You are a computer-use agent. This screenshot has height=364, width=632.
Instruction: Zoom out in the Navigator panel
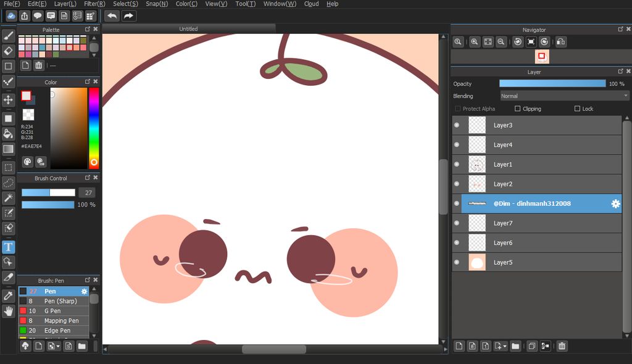point(501,42)
